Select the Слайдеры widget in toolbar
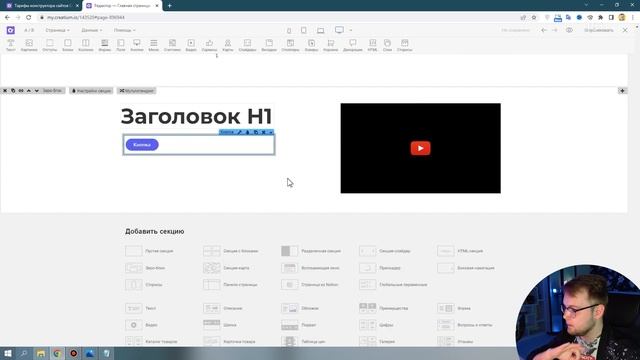The image size is (640, 360). click(x=247, y=45)
